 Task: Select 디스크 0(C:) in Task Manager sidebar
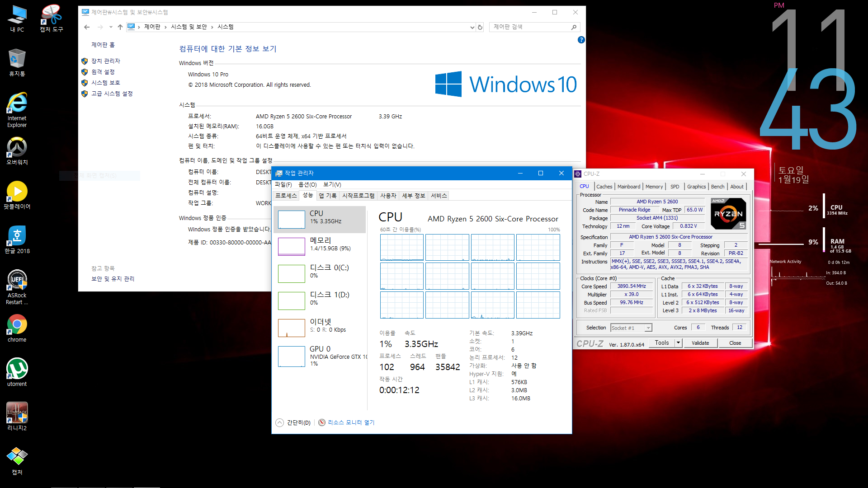point(320,273)
